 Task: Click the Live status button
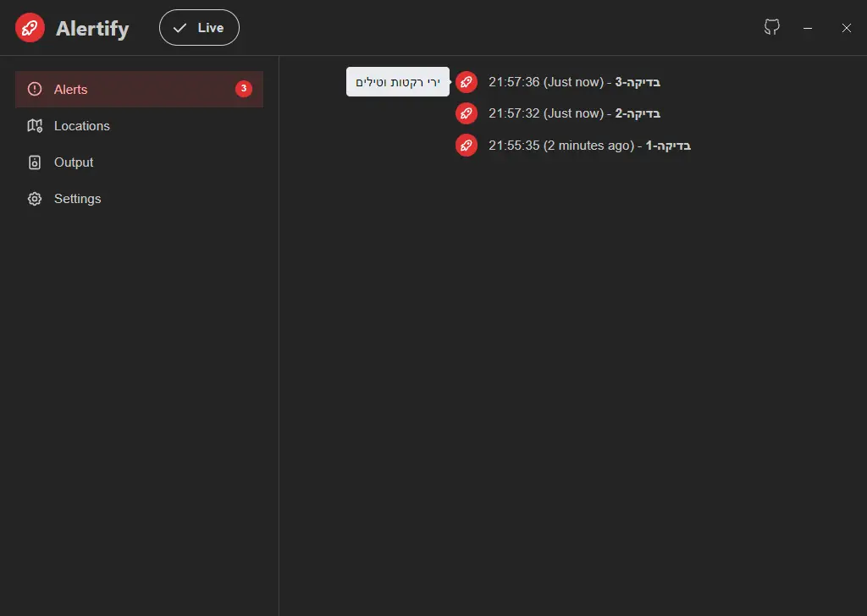click(199, 27)
